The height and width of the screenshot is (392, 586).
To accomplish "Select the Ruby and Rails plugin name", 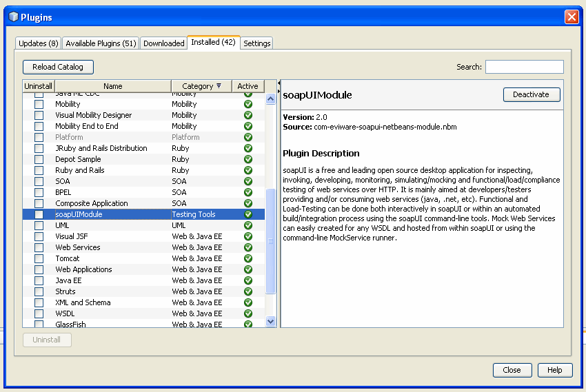I will 79,170.
